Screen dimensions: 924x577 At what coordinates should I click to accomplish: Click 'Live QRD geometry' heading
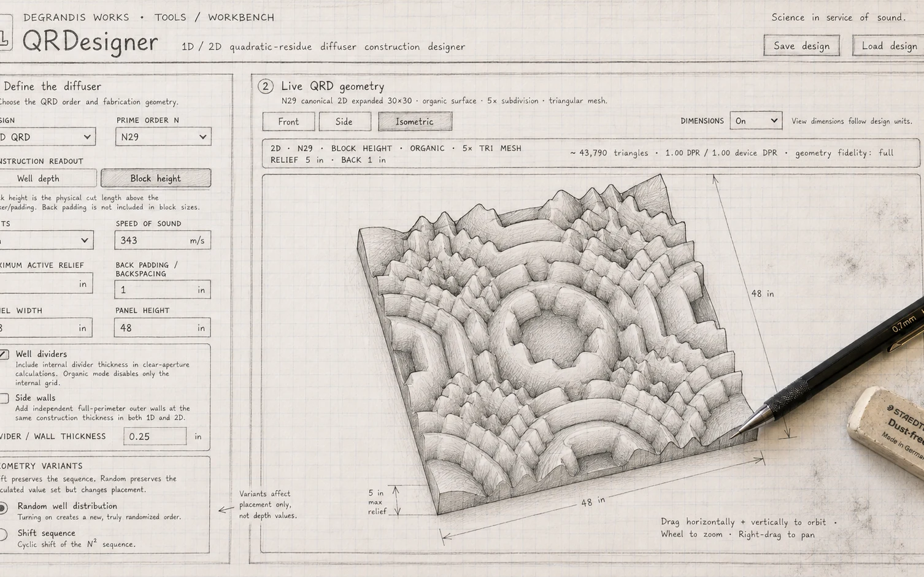coord(333,86)
